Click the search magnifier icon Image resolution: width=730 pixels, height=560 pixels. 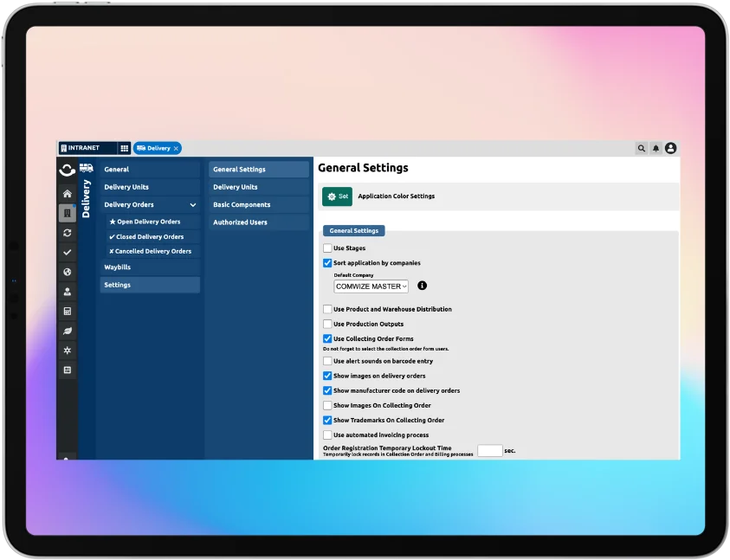(x=641, y=148)
